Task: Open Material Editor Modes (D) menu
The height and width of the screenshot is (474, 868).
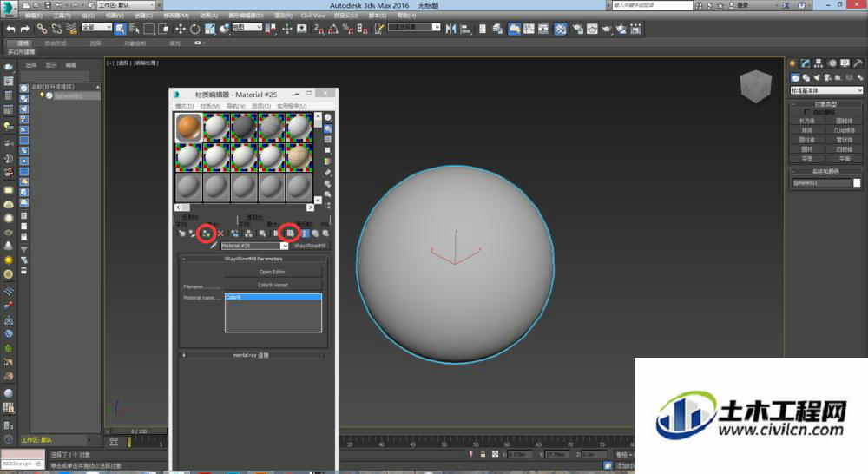Action: click(184, 106)
